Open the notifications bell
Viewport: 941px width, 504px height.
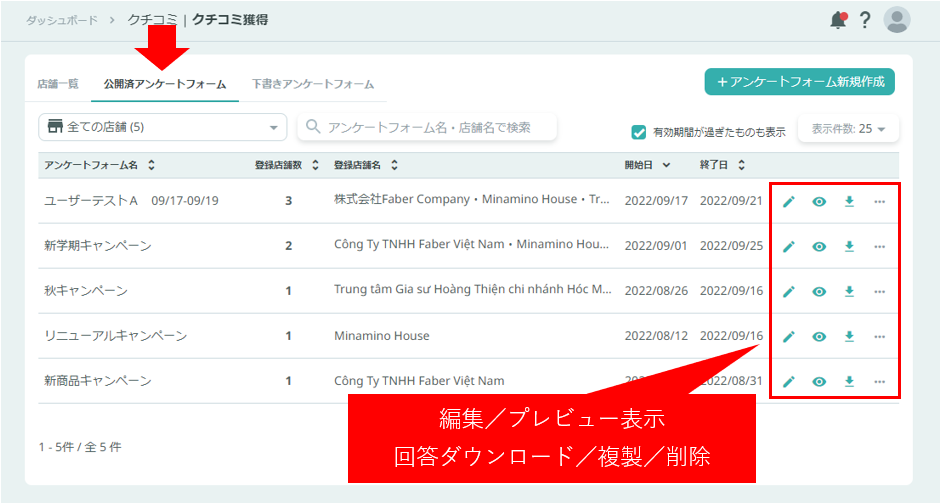pos(838,20)
